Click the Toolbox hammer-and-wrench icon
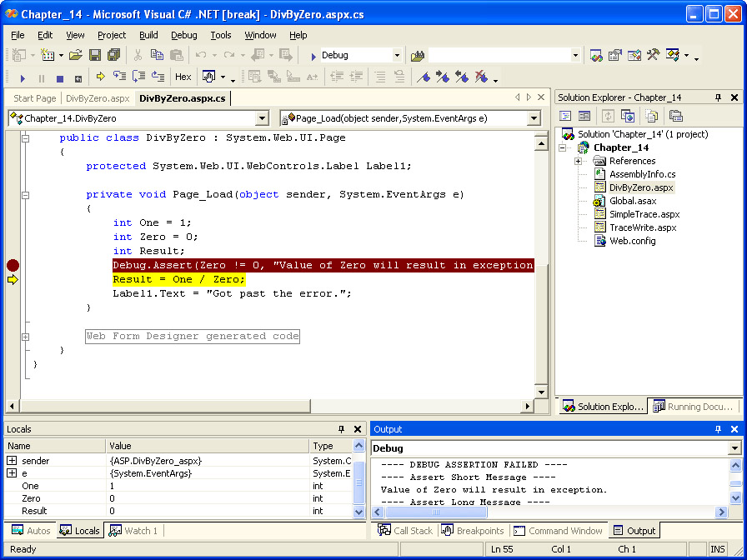 pyautogui.click(x=653, y=55)
